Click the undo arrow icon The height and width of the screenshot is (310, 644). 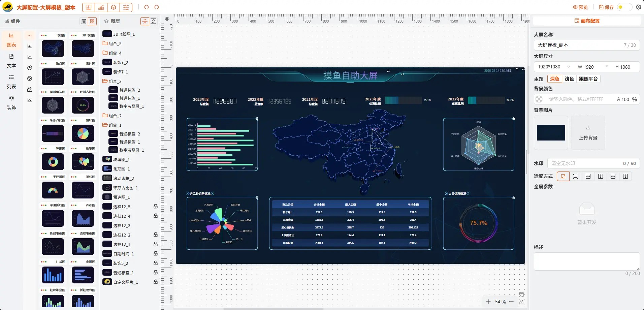coord(146,7)
